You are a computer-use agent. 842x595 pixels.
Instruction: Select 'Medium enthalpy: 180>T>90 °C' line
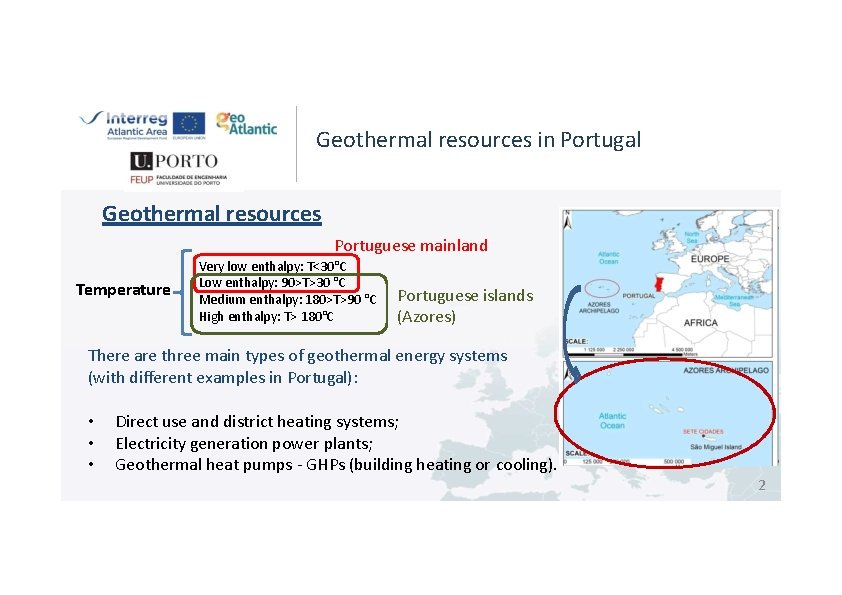pyautogui.click(x=288, y=300)
